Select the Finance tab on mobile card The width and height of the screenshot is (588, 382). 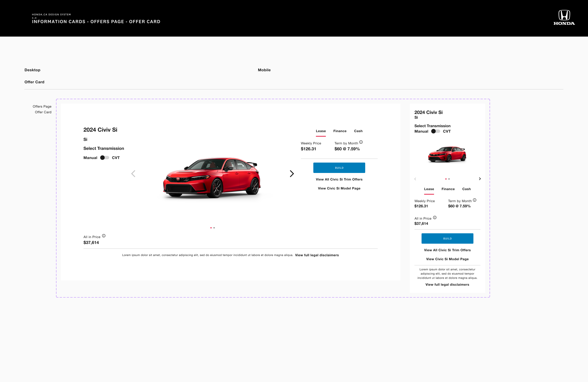pos(448,189)
